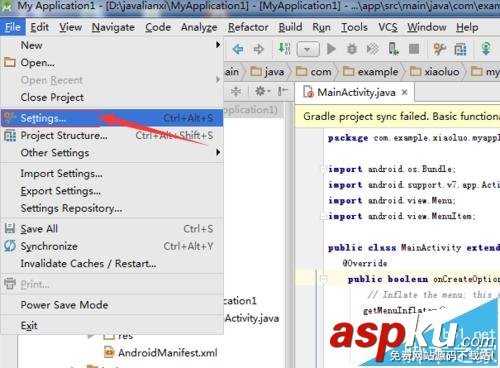
Task: Open project panel gear settings
Action: 262,91
